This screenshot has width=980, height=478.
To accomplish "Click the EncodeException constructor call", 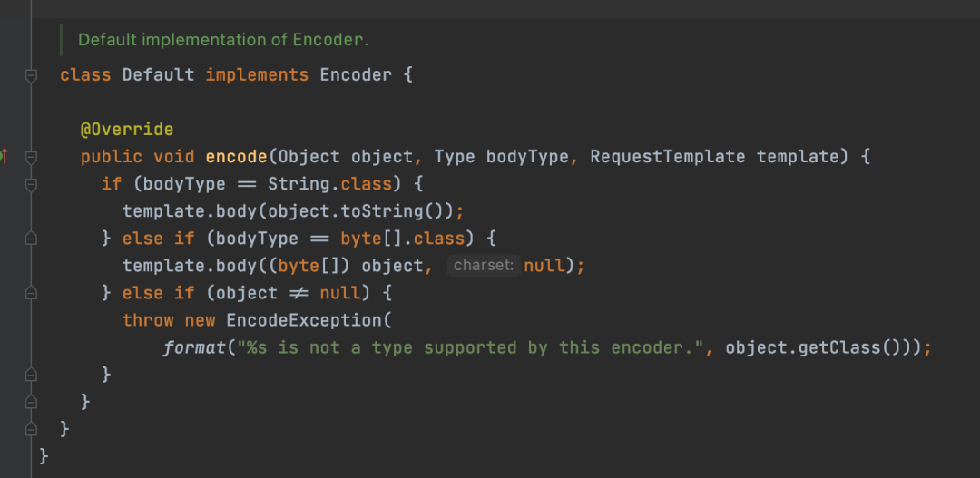I will point(304,320).
